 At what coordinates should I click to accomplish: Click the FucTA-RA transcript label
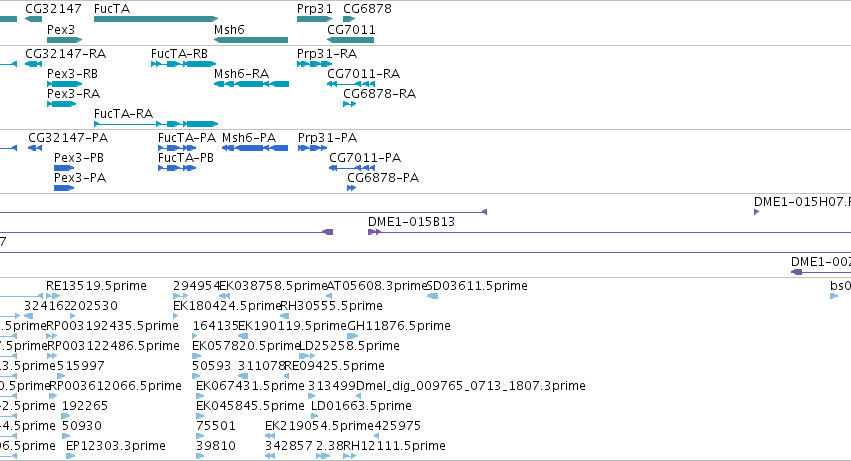tap(123, 113)
